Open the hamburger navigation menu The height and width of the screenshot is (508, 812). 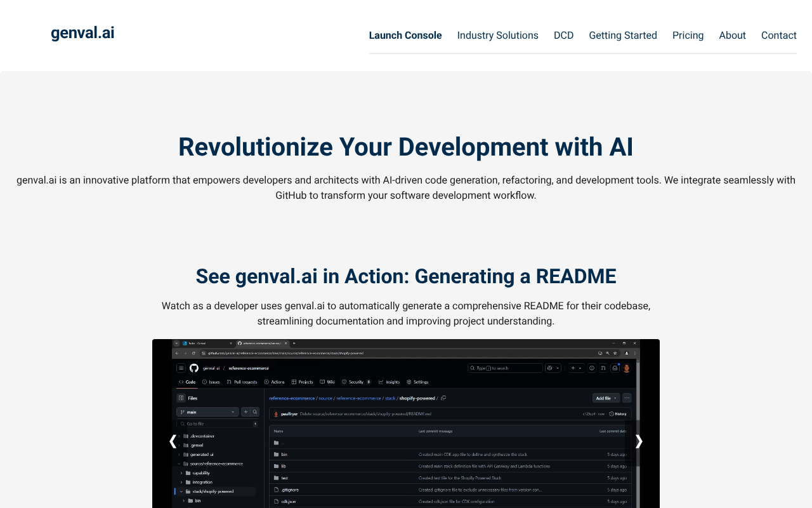coord(181,368)
